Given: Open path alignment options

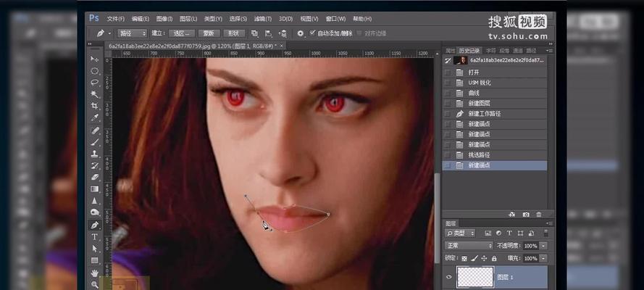Looking at the screenshot, I should [268, 33].
